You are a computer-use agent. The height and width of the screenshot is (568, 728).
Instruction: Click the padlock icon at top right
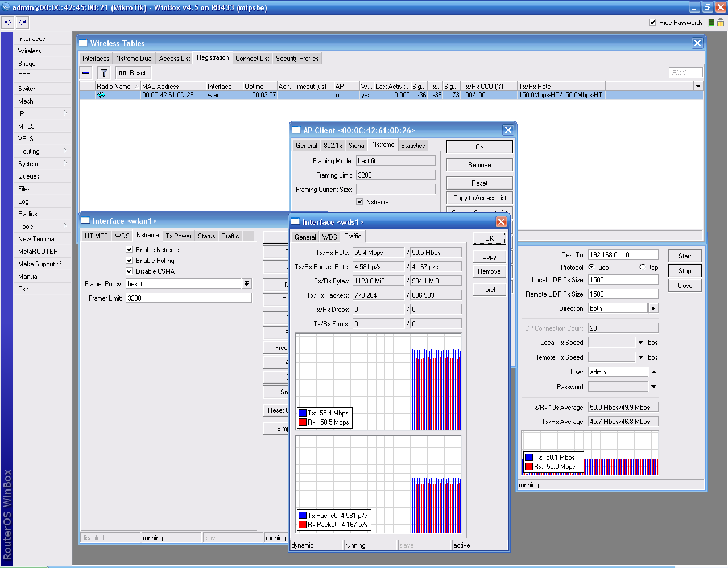721,23
